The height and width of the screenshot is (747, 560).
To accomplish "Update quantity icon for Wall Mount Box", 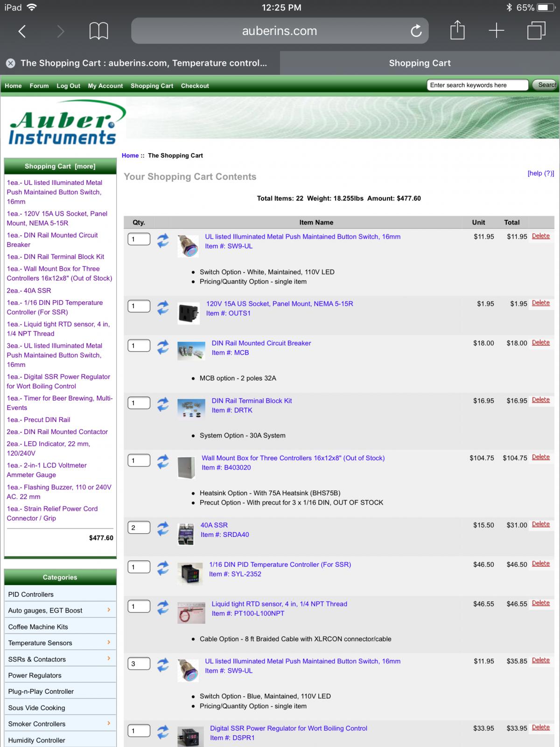I will click(163, 462).
